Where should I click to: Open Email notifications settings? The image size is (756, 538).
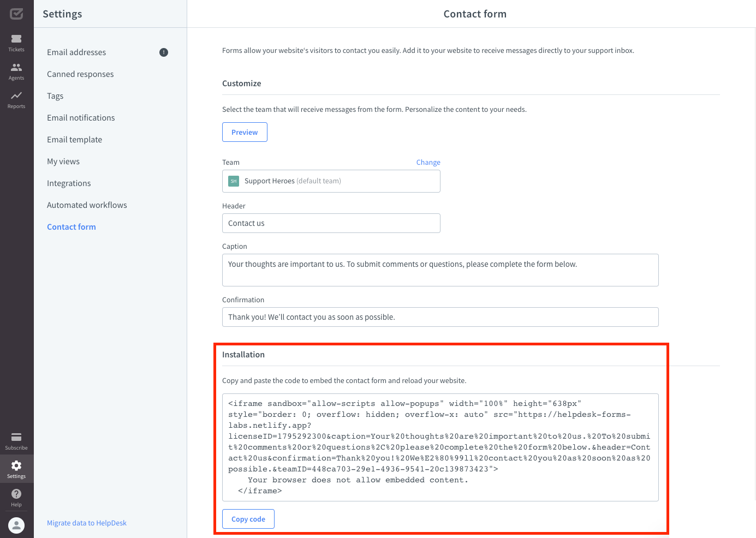point(81,117)
